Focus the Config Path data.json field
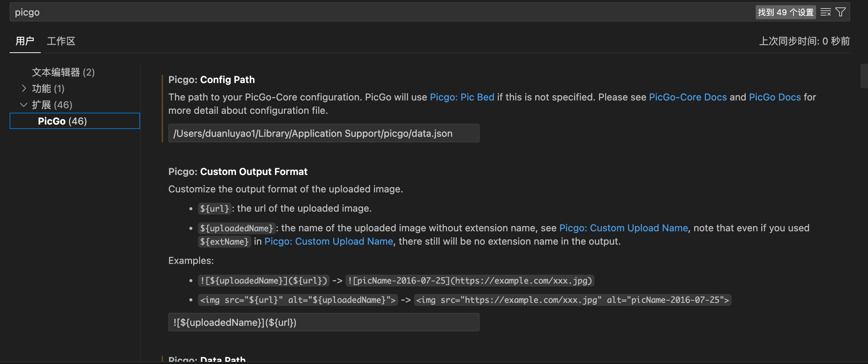Viewport: 868px width, 364px height. [324, 133]
